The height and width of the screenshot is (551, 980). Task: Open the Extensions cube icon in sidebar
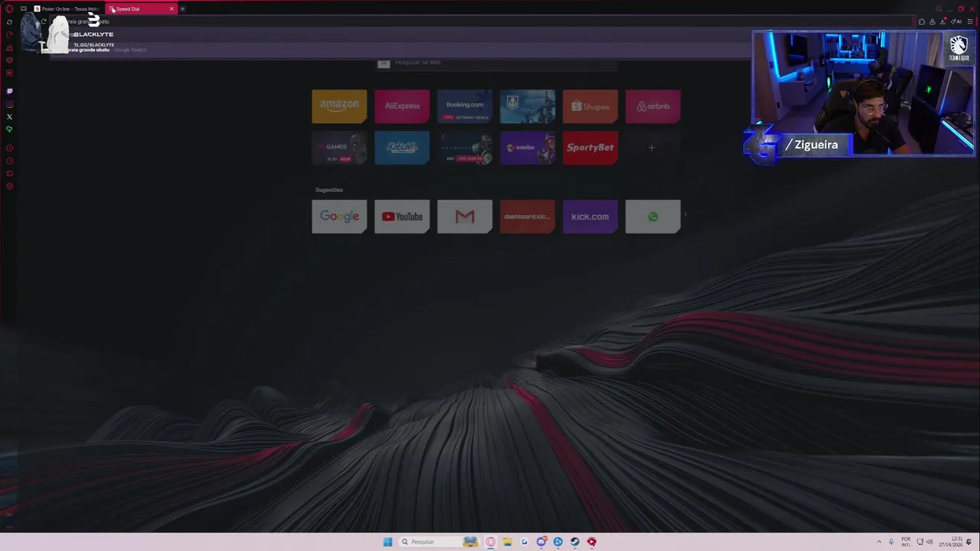tap(9, 174)
